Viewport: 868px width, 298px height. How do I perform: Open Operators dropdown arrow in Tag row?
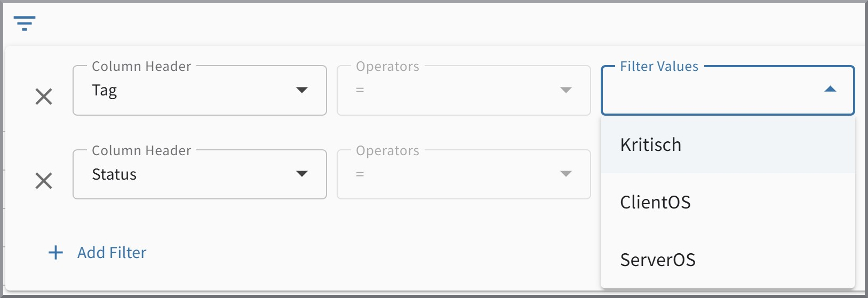[566, 90]
